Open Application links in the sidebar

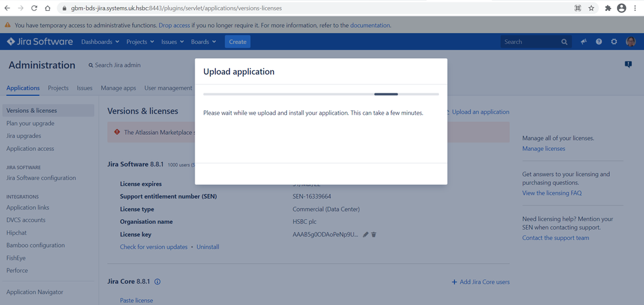pos(28,208)
